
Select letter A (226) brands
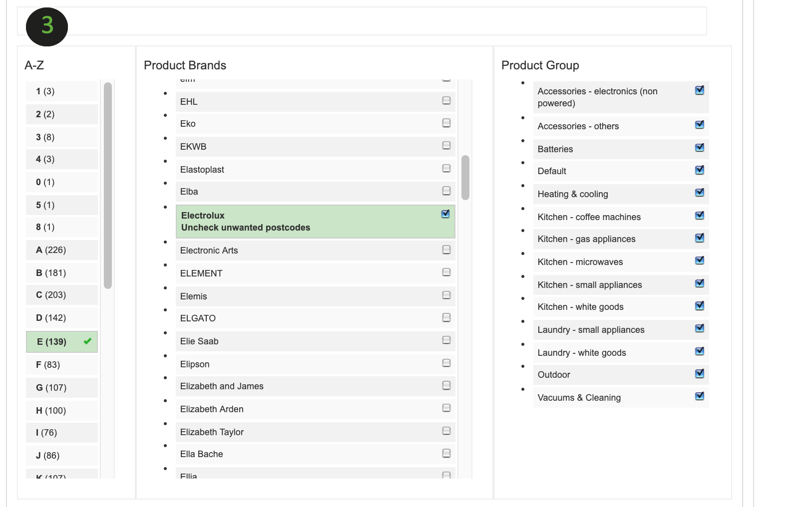pyautogui.click(x=62, y=250)
